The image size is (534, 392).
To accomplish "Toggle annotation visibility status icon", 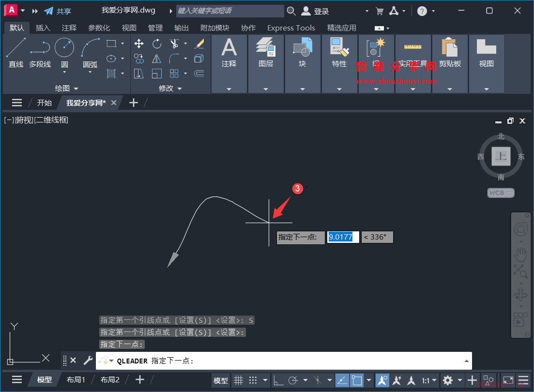I will [382, 380].
